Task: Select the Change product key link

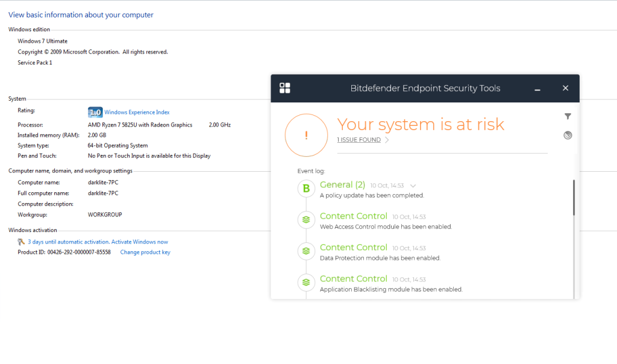Action: (145, 252)
